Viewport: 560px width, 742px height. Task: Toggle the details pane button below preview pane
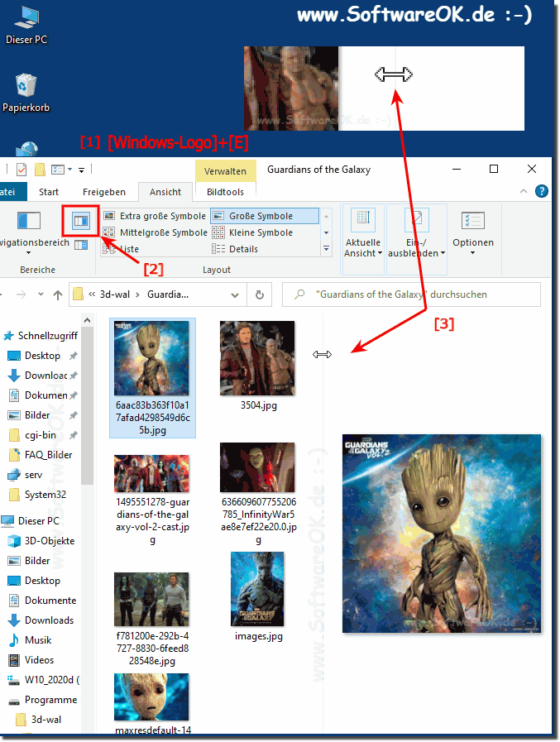(x=81, y=245)
